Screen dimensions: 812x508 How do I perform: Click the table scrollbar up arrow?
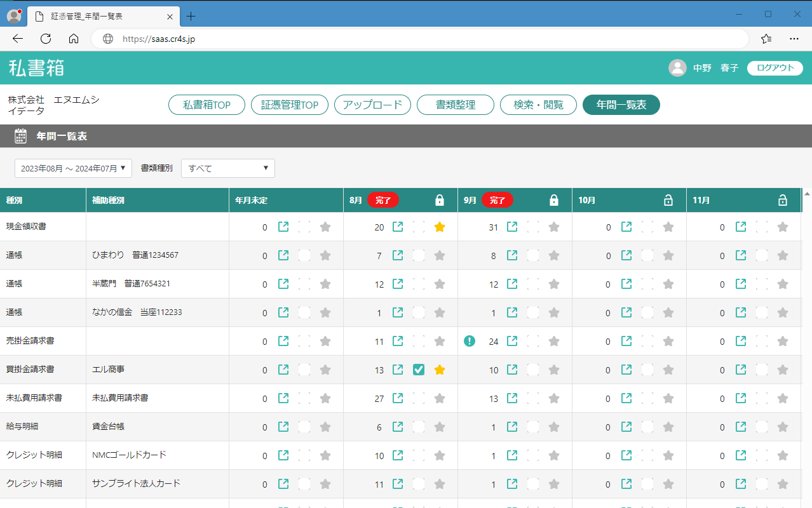pos(807,193)
